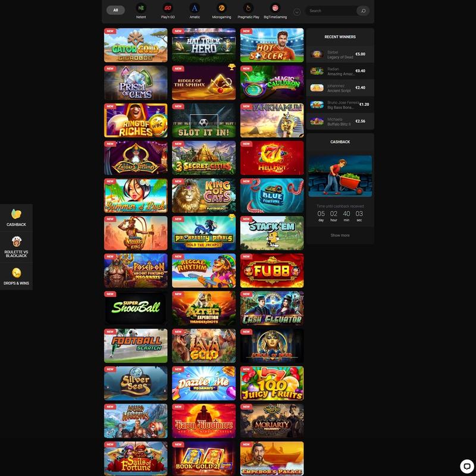Screen dimensions: 476x476
Task: Launch the Hot Soccer game thumbnail
Action: click(x=272, y=45)
